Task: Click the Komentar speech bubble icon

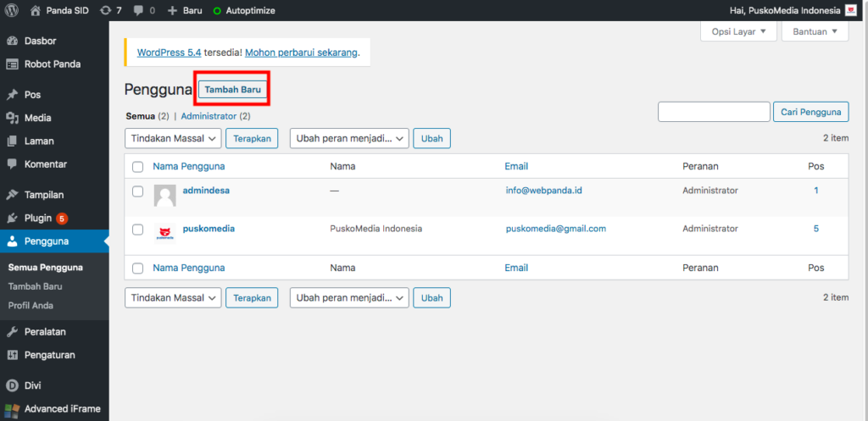Action: (12, 164)
